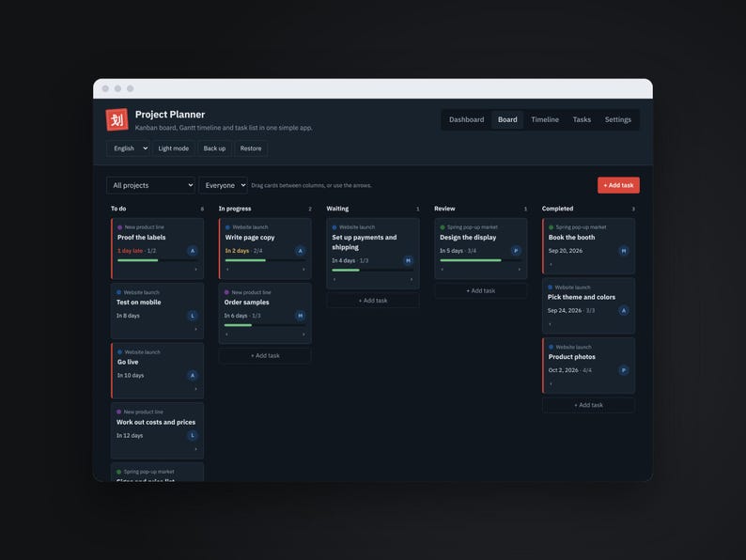Click progress bar on Write page copy card
746x560 pixels.
click(266, 260)
